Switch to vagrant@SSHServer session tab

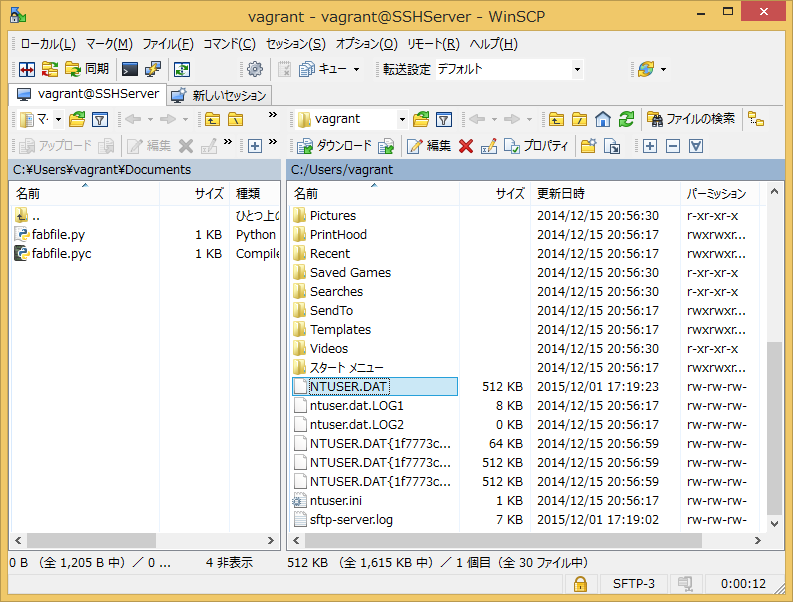(88, 94)
